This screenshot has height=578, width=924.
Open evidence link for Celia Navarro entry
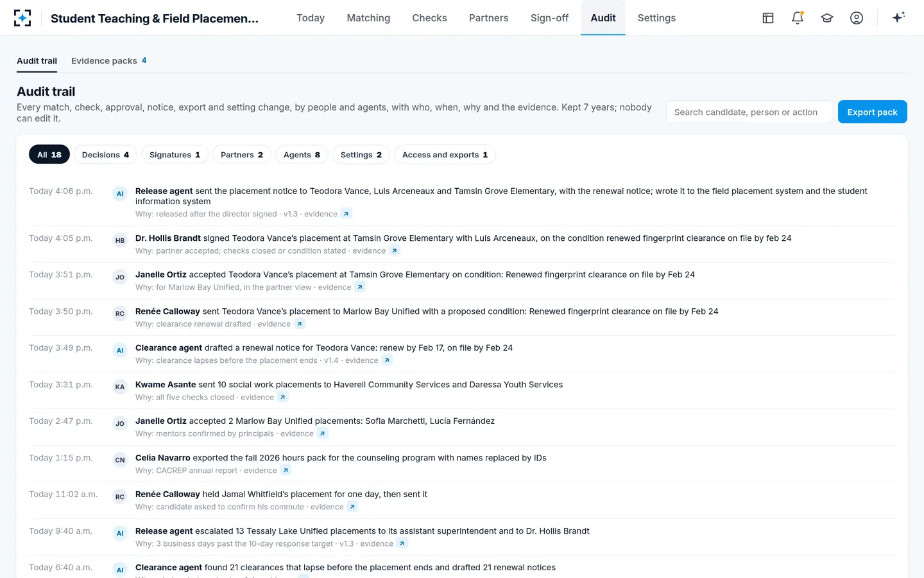[x=286, y=470]
